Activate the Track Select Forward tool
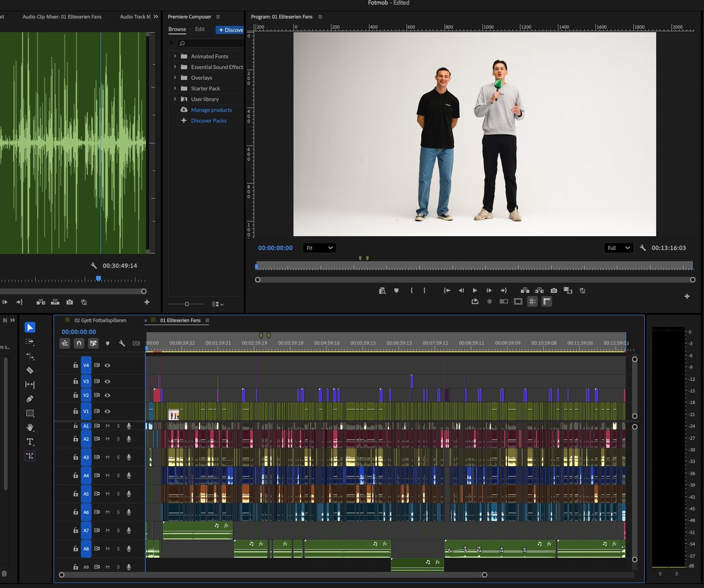Screen dimensions: 704x588 click(30, 342)
